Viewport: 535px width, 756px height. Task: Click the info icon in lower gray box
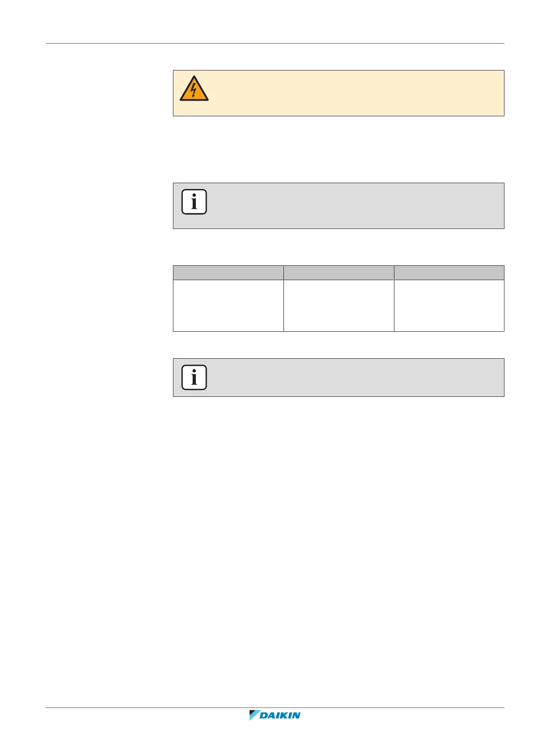[194, 377]
